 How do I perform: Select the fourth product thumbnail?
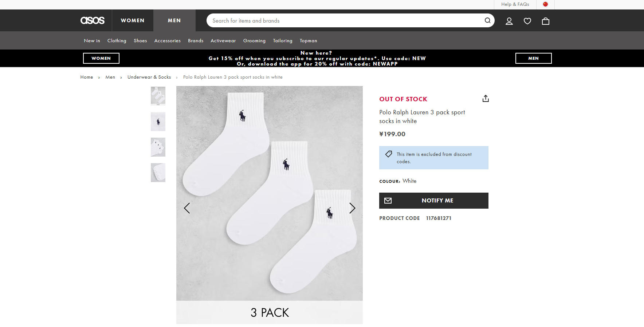[158, 173]
